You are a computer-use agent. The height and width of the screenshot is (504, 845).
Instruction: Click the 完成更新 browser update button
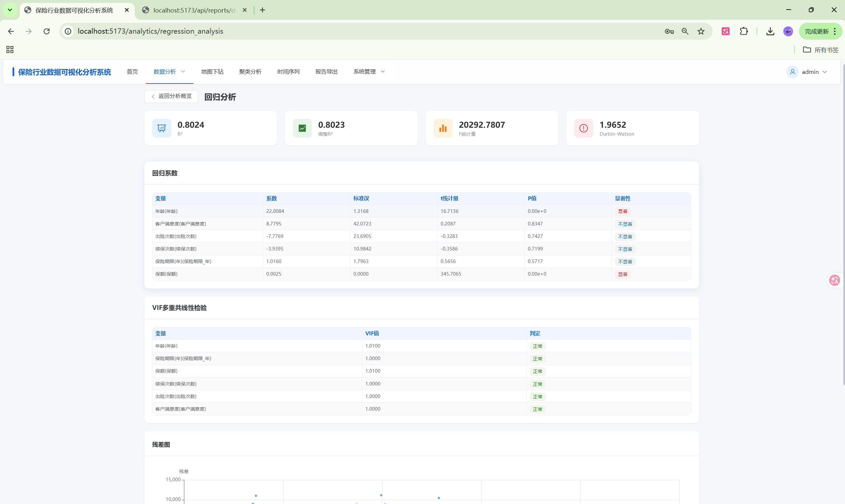tap(816, 31)
